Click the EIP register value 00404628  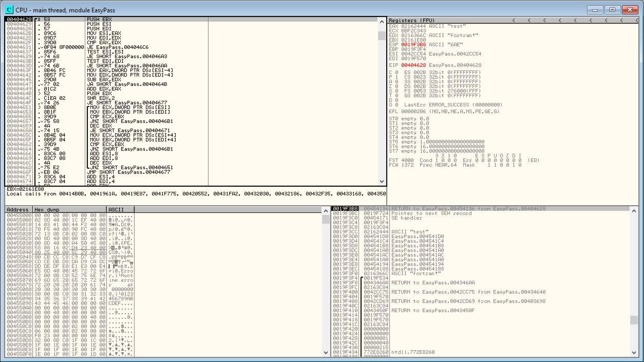point(412,65)
